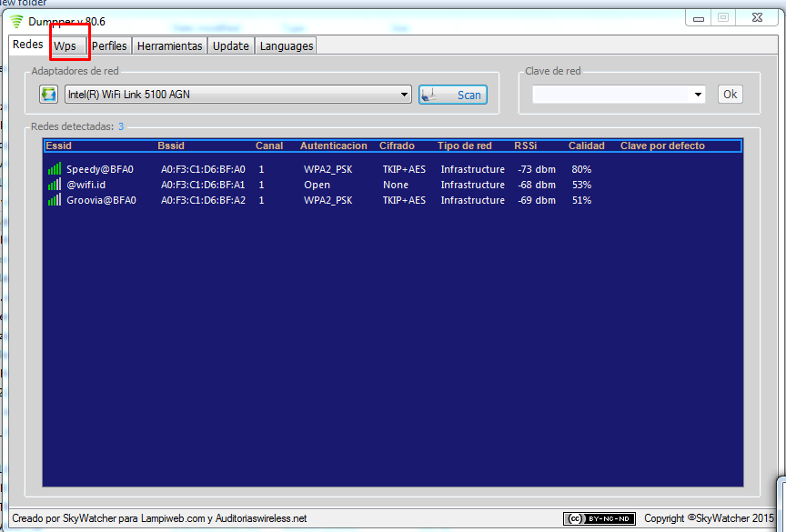786x532 pixels.
Task: Select the Speedy@BFA0 network
Action: 100,169
